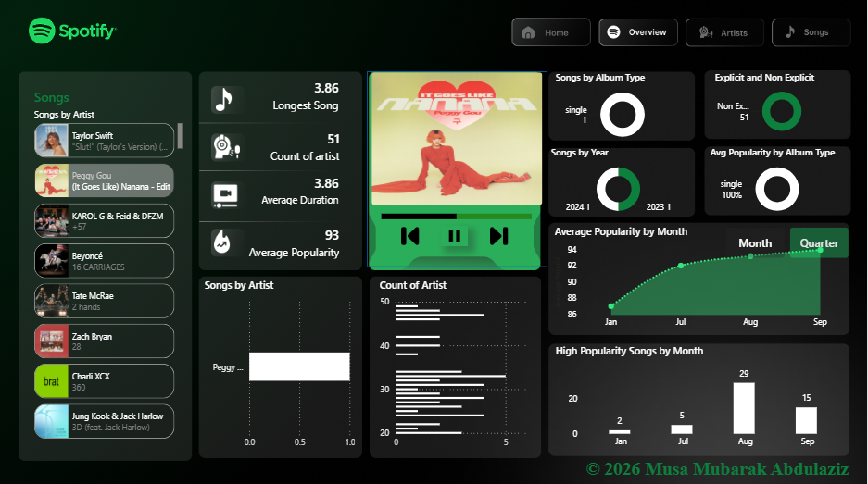Screen dimensions: 868x484
Task: Go to the Artists page
Action: [x=724, y=32]
